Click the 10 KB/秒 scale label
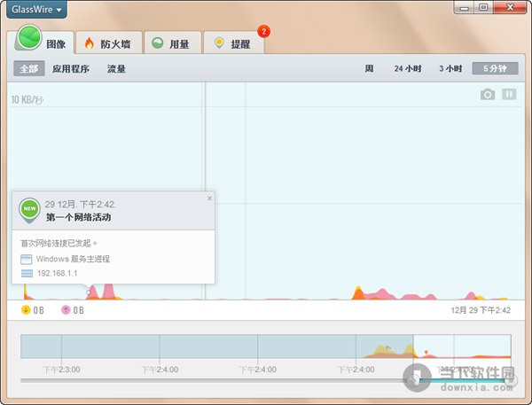This screenshot has width=532, height=405. coord(27,100)
